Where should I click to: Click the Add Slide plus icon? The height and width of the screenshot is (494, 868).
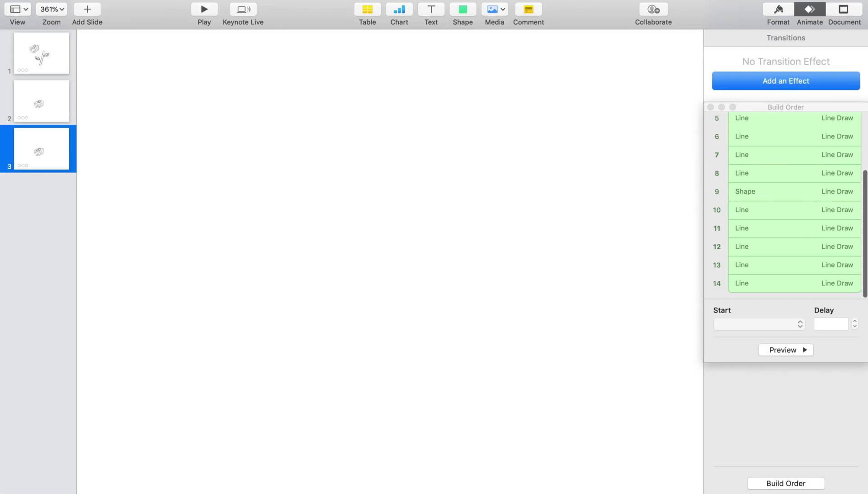pos(87,9)
